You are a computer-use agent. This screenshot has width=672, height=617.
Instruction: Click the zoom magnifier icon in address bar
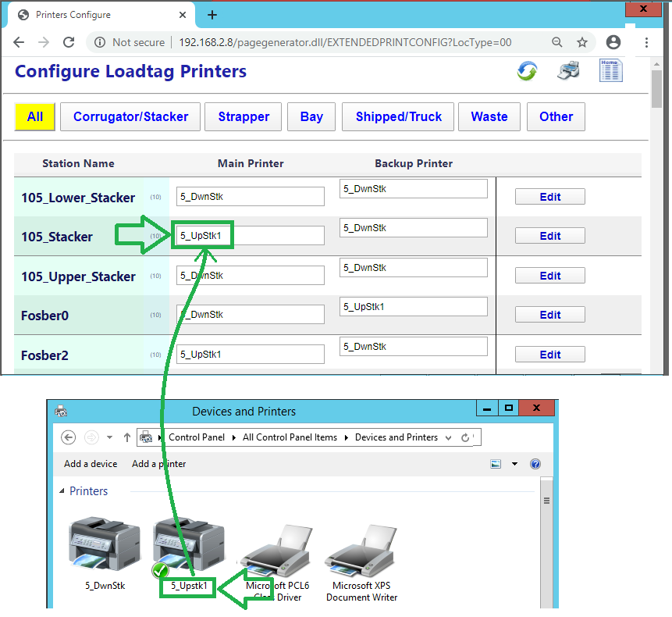pyautogui.click(x=556, y=42)
